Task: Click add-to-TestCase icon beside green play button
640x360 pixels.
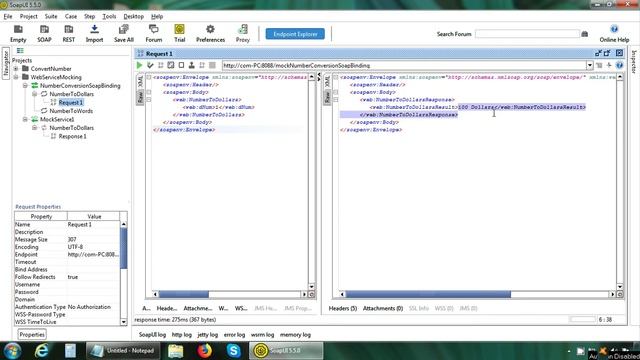Action: [x=150, y=65]
